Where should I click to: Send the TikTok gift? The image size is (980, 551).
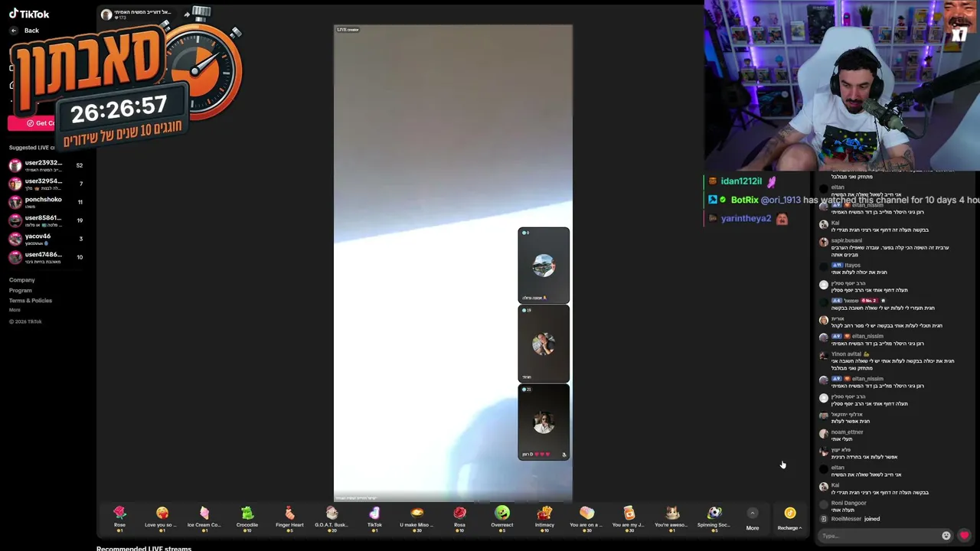pyautogui.click(x=374, y=518)
